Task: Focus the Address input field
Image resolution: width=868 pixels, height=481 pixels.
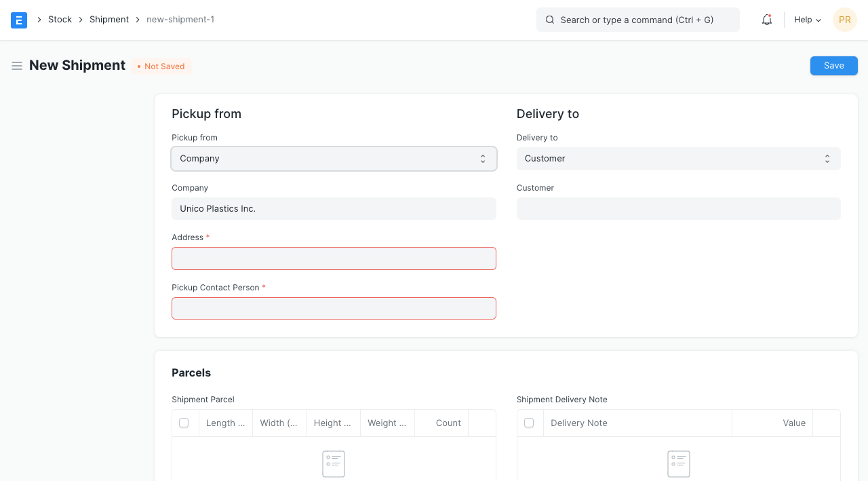Action: click(334, 258)
